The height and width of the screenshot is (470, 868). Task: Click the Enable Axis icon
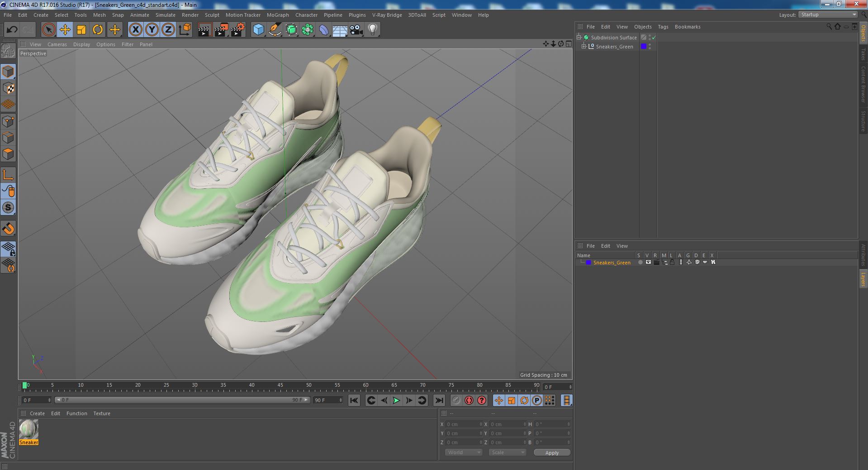[8, 175]
